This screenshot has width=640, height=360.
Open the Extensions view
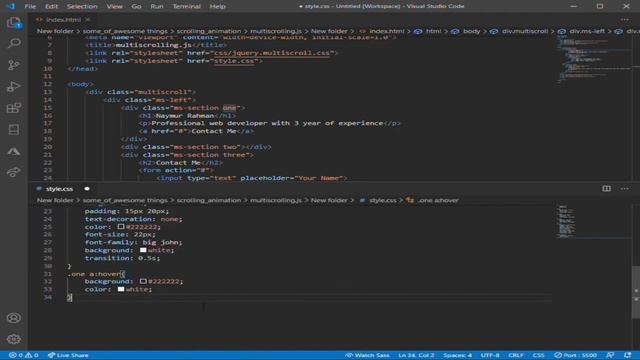(13, 108)
